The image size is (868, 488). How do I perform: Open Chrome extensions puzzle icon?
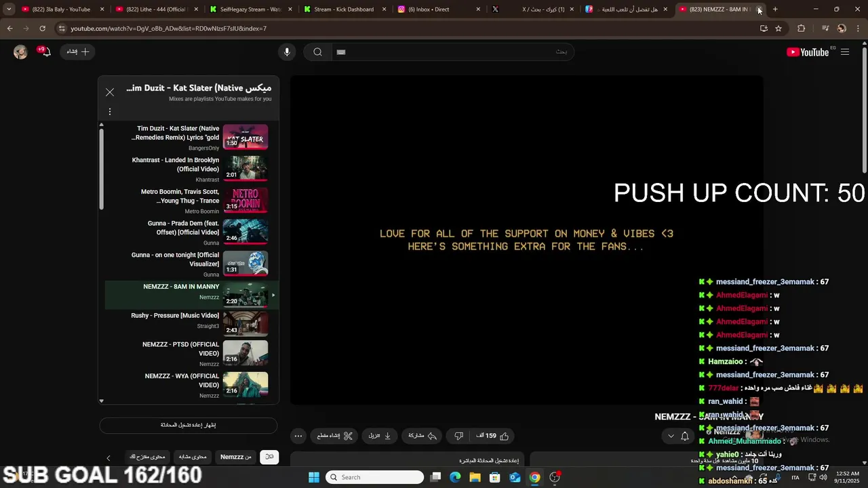(x=801, y=28)
